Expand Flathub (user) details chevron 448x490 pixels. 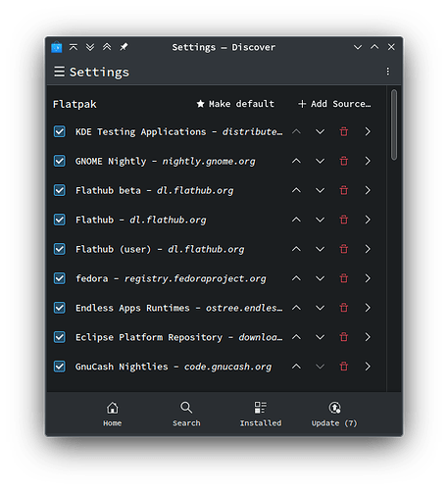point(368,249)
